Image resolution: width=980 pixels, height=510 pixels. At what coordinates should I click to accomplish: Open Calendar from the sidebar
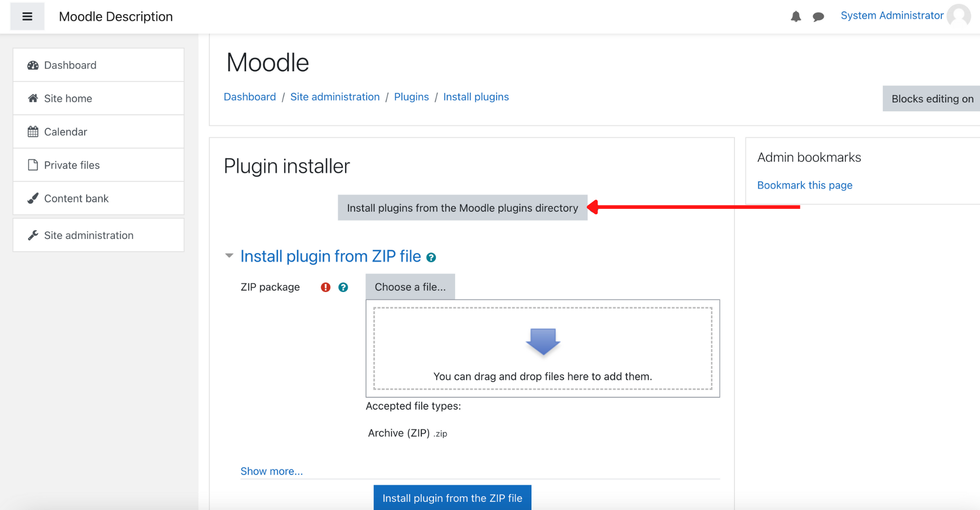click(99, 132)
